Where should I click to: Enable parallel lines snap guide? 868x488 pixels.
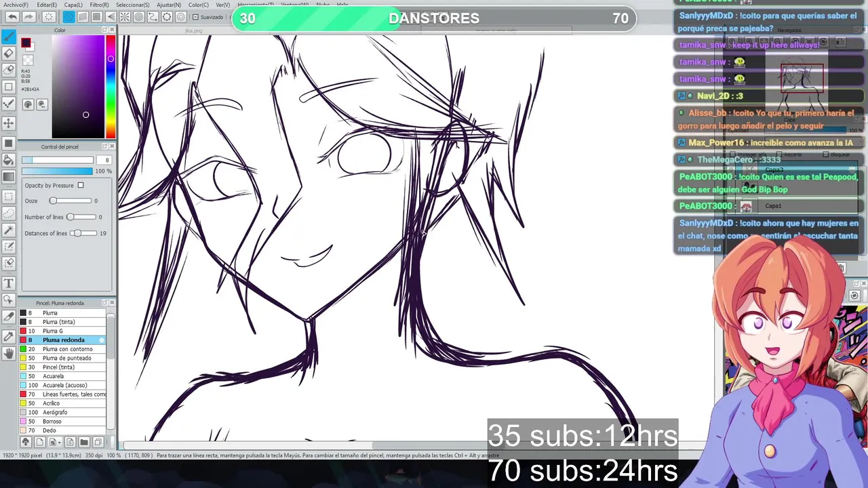tap(82, 17)
